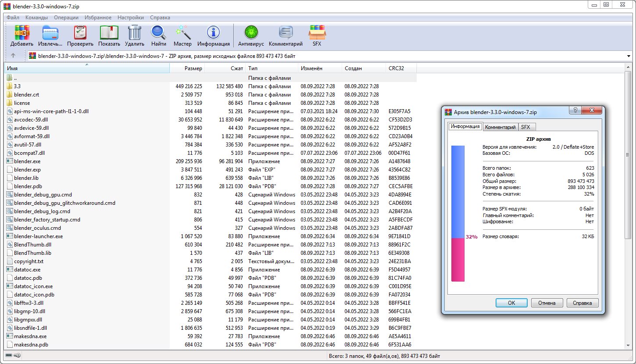
Task: Switch to the SFX dialog tab
Action: point(525,127)
